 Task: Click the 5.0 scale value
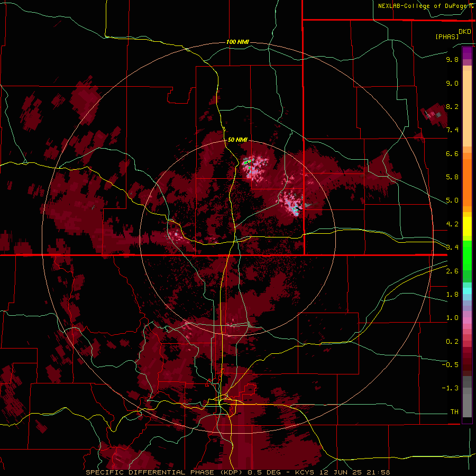tap(452, 200)
